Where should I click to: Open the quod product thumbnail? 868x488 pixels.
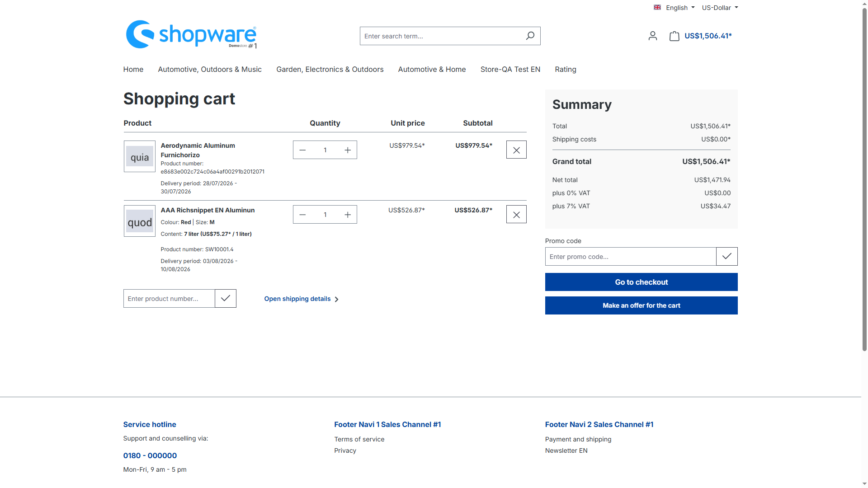point(140,221)
